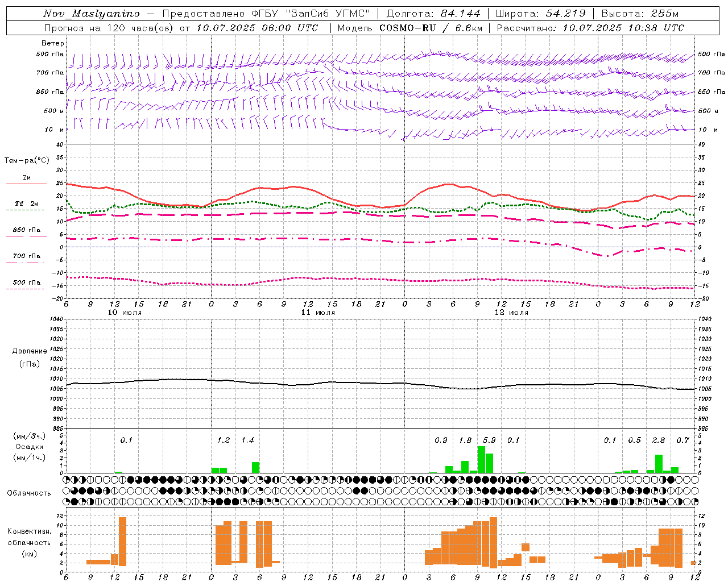
Task: Click the (мм/3ч.) precipitation unit label
Action: tap(30, 436)
